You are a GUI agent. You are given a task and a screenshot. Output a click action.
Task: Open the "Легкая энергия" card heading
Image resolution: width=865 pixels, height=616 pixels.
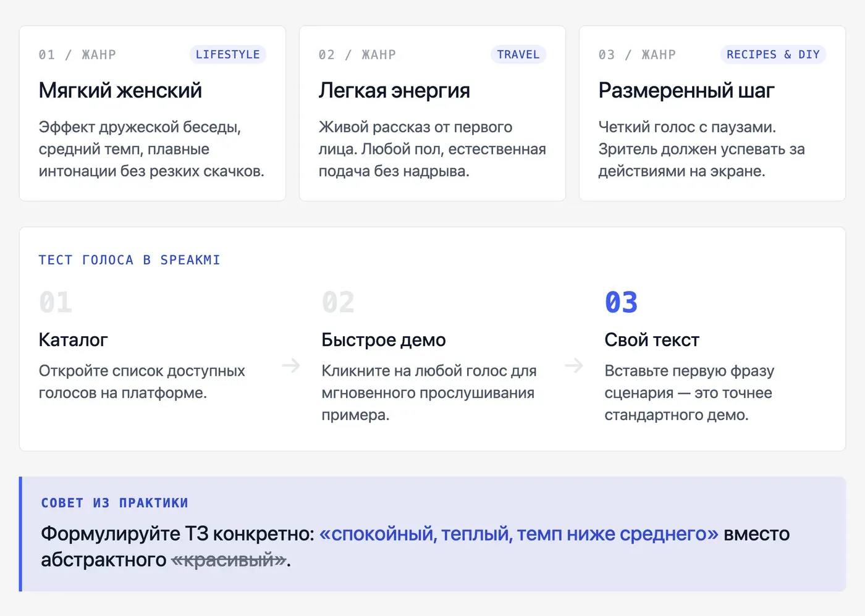point(394,91)
